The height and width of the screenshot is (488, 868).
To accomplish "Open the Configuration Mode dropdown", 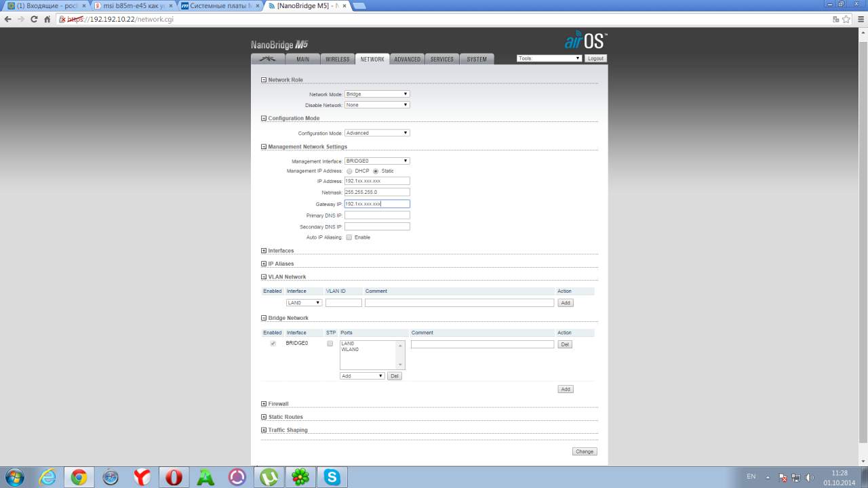I will (x=377, y=133).
